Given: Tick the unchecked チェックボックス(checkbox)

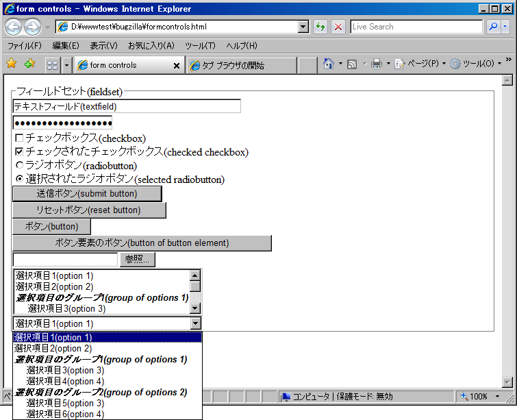Looking at the screenshot, I should 19,138.
